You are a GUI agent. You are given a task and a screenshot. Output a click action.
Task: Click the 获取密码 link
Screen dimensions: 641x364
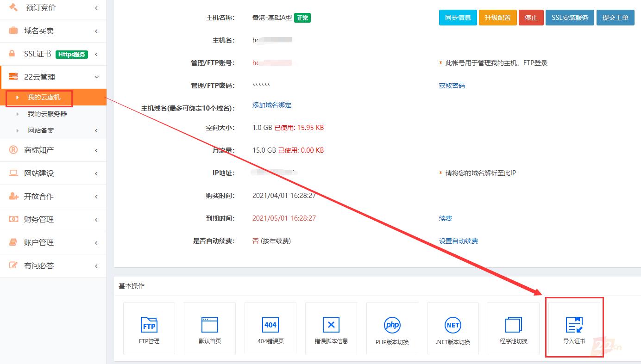pos(452,86)
